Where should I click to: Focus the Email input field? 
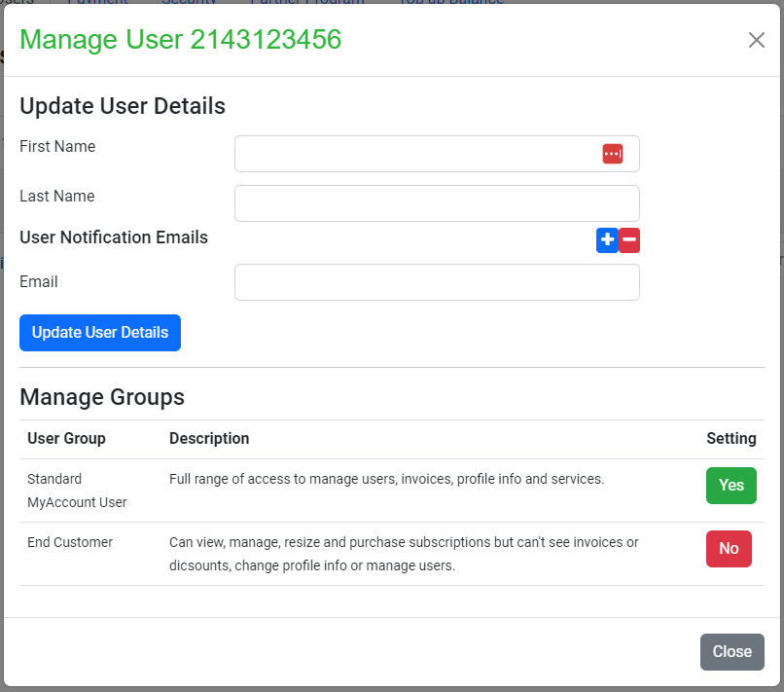point(437,282)
